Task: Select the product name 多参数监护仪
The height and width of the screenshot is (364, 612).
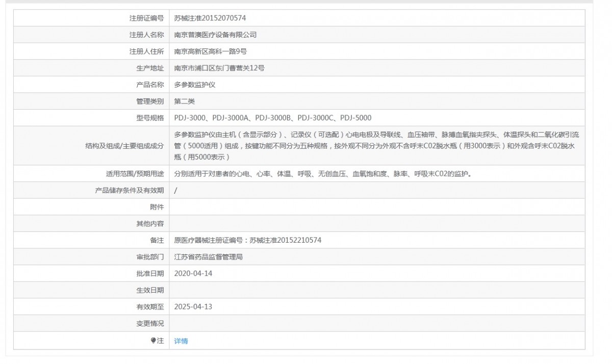Action: pos(195,85)
